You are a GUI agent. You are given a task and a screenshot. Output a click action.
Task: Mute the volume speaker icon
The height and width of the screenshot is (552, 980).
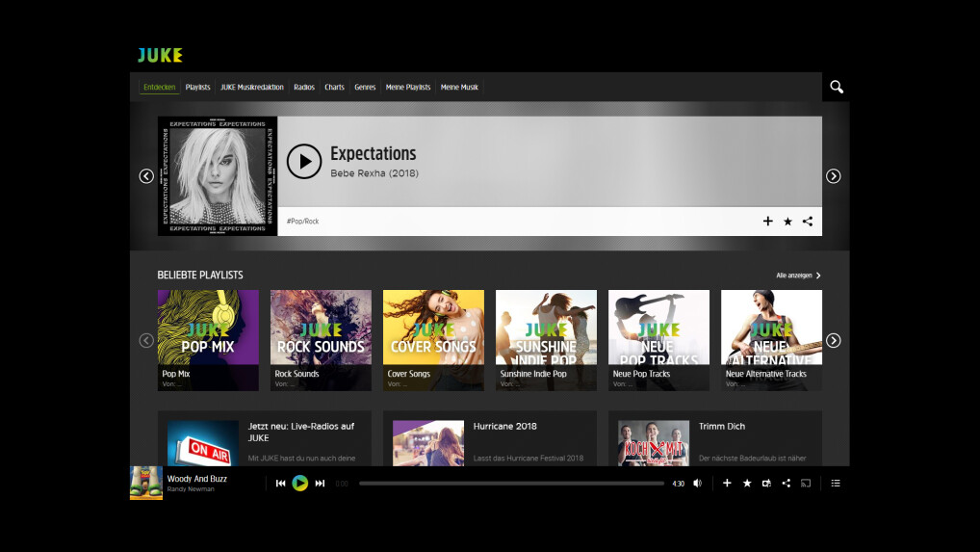[x=698, y=484]
